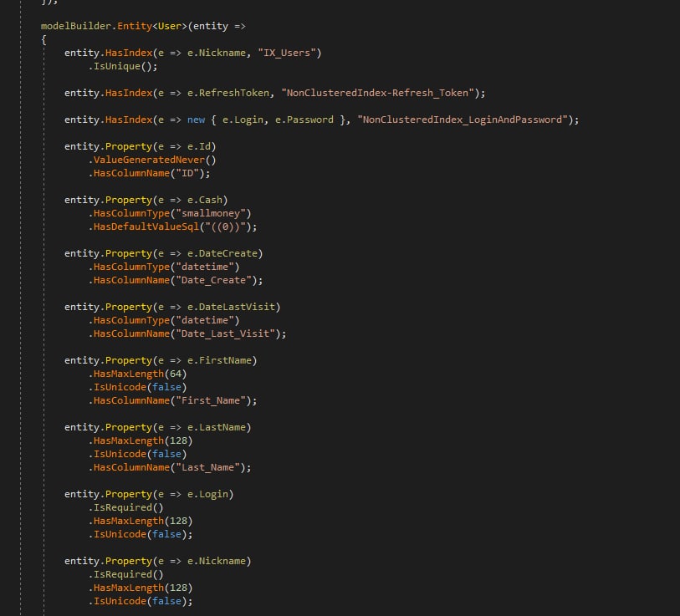This screenshot has width=680, height=616.
Task: Click the HasMaxLength(64) call
Action: coord(137,374)
